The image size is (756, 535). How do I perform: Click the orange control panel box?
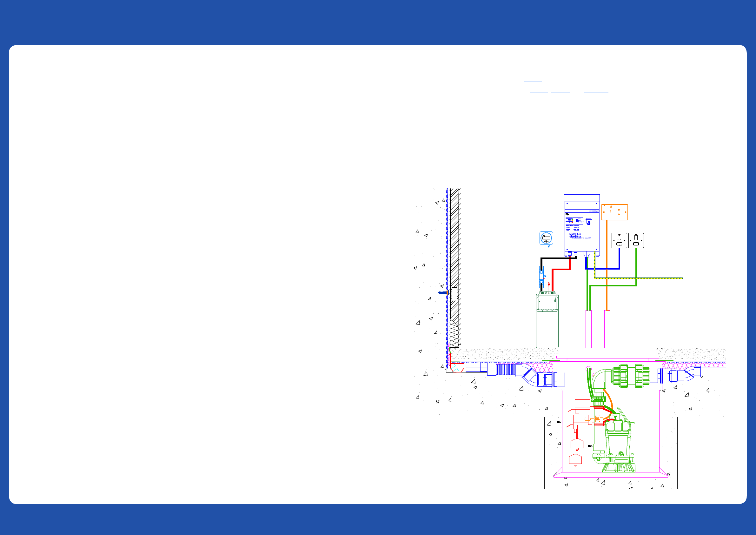[x=614, y=212]
